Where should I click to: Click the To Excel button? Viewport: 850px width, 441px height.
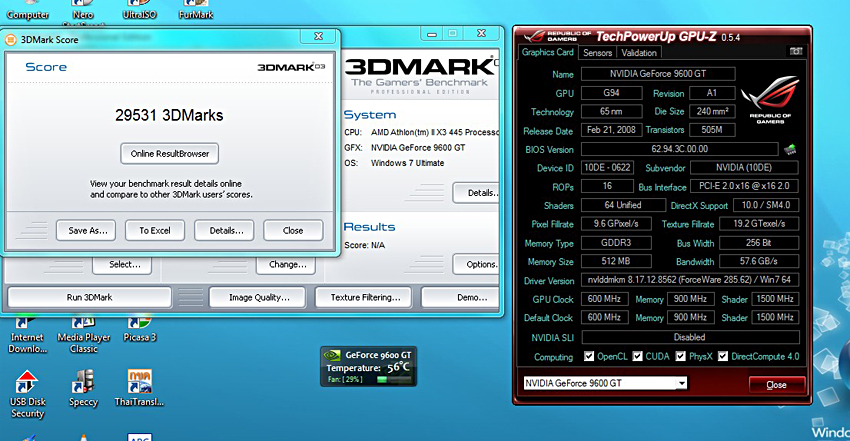point(154,230)
